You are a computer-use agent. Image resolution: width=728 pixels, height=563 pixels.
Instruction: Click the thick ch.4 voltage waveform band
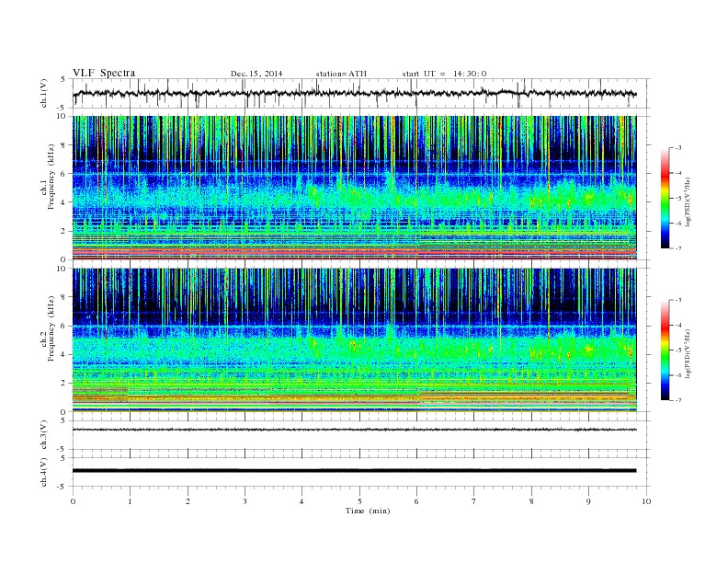tap(355, 471)
